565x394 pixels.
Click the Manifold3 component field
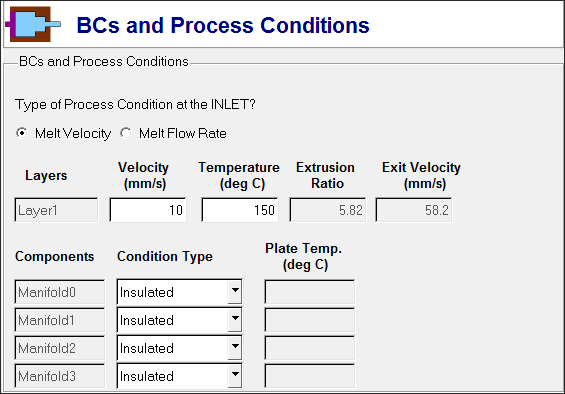tap(60, 376)
